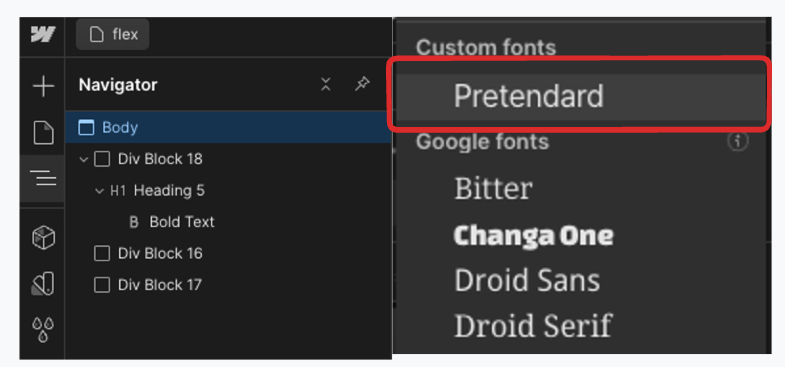Choose Droid Serif font
This screenshot has height=367, width=785.
(533, 326)
